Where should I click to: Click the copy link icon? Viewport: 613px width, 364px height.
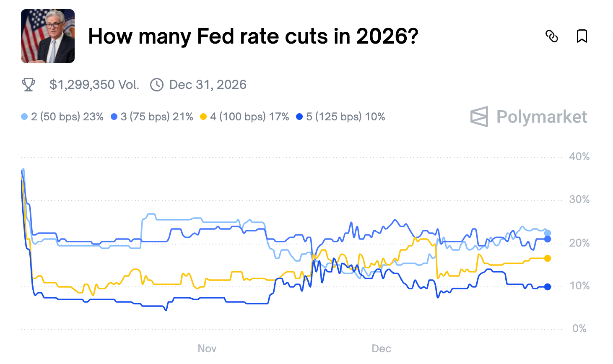tap(552, 36)
